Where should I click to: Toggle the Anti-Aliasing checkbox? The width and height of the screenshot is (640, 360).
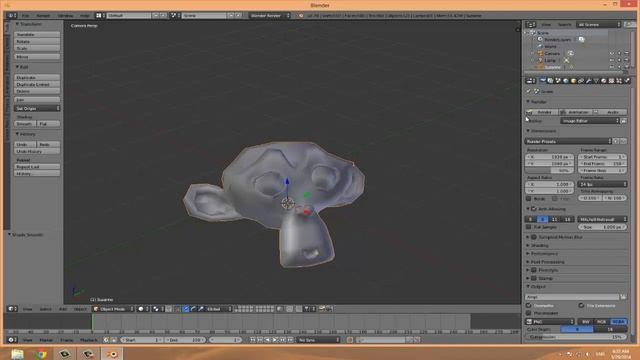point(534,209)
